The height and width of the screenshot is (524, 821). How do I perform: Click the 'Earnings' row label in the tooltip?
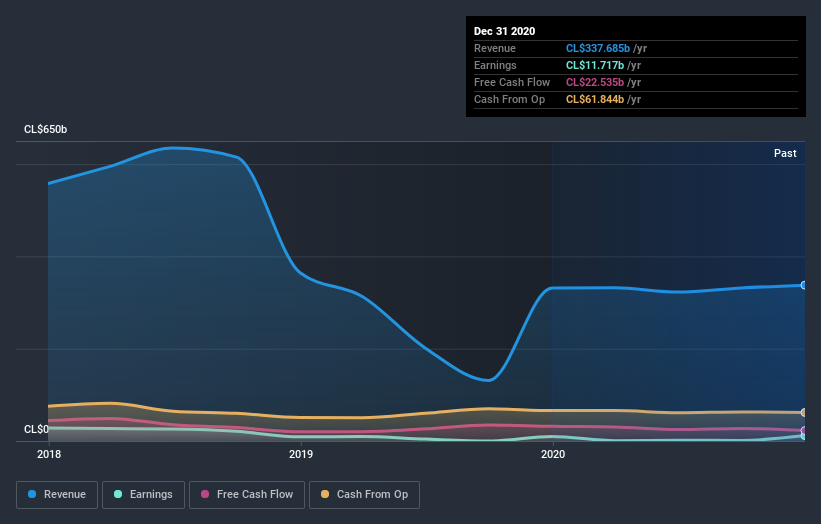click(x=495, y=65)
